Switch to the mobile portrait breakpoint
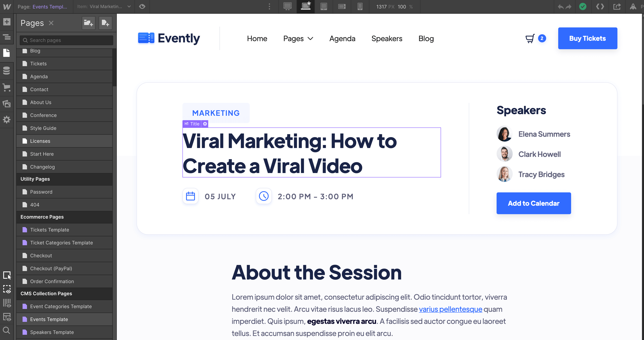The width and height of the screenshot is (644, 340). point(360,6)
